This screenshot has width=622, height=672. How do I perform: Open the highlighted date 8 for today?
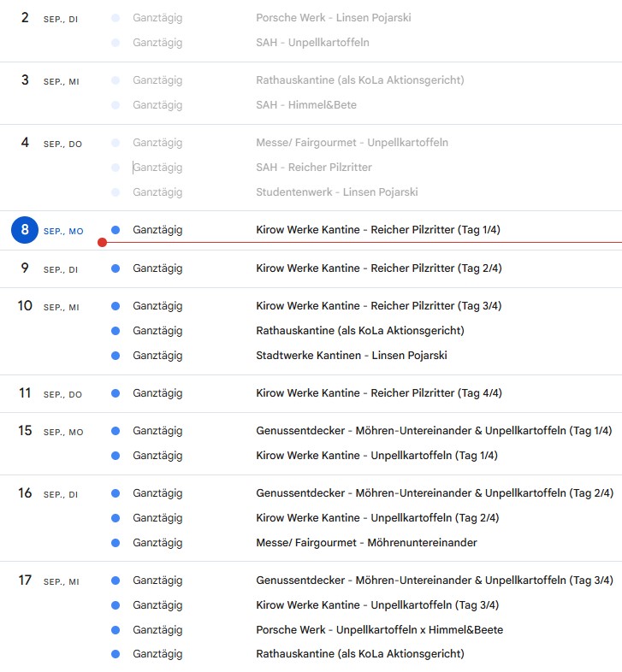(25, 230)
